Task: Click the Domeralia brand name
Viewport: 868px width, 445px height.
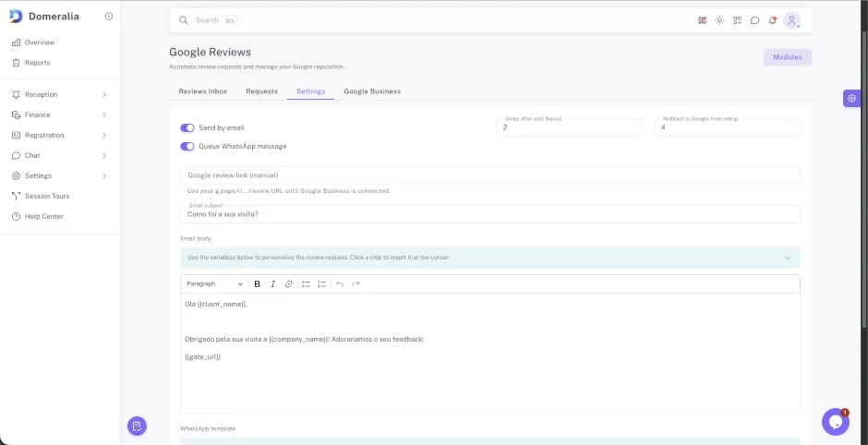Action: tap(54, 17)
